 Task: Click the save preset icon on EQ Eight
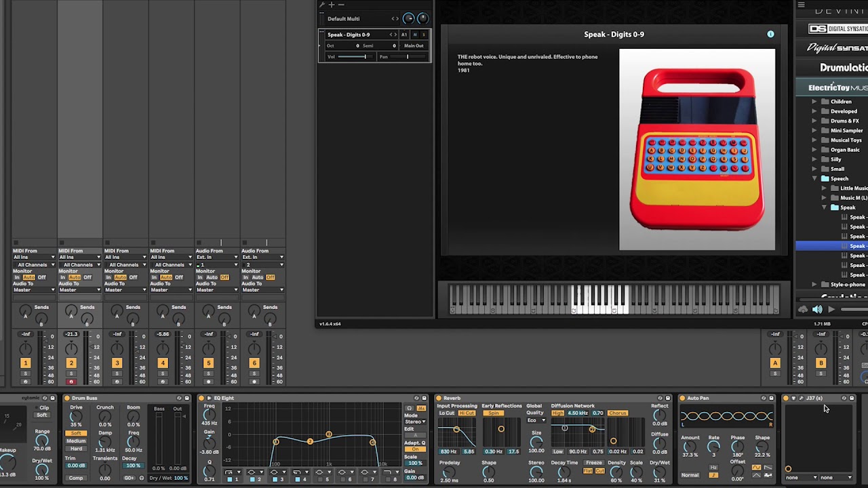coord(424,398)
